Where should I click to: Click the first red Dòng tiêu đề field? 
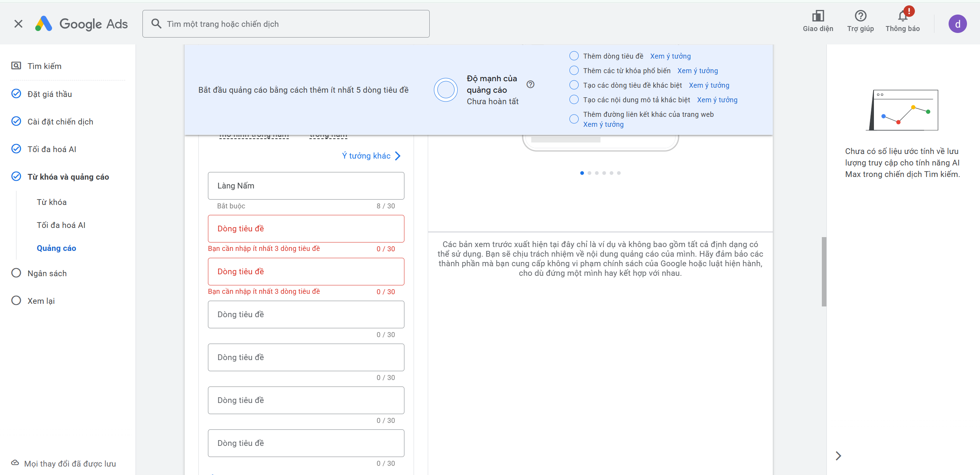pos(306,228)
